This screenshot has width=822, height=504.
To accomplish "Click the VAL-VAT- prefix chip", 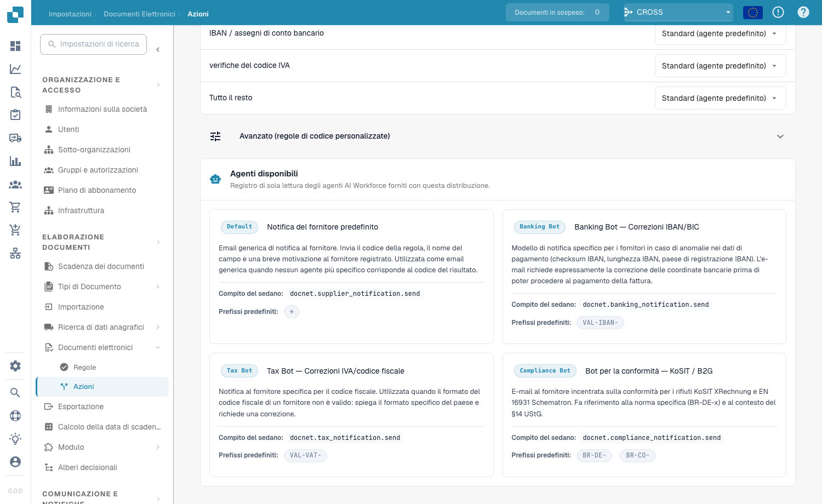I will 305,455.
